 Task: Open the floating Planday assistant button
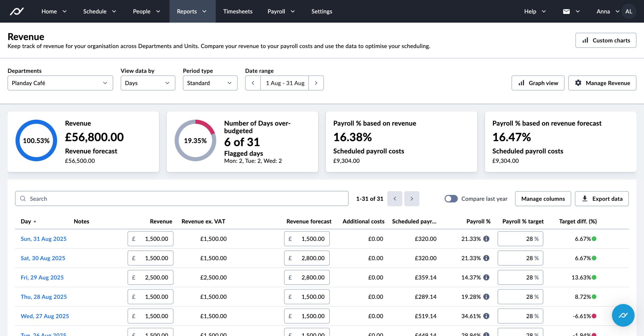click(x=623, y=315)
